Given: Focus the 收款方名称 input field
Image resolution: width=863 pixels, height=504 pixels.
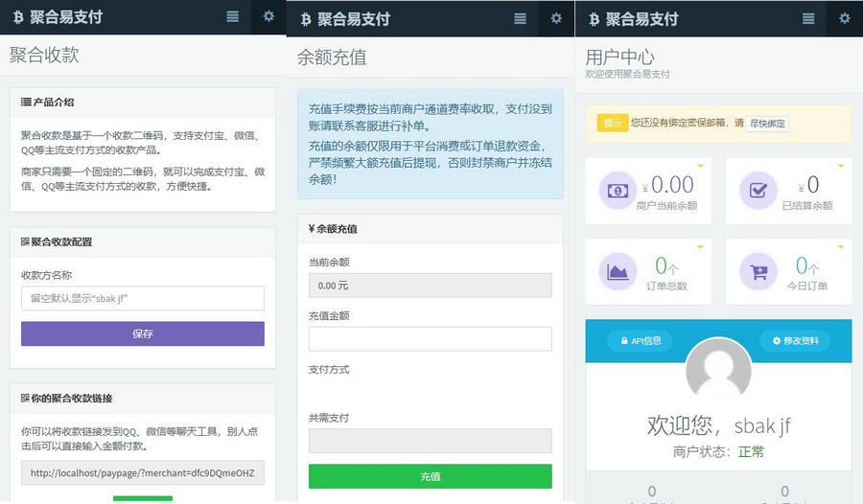Looking at the screenshot, I should click(x=142, y=299).
